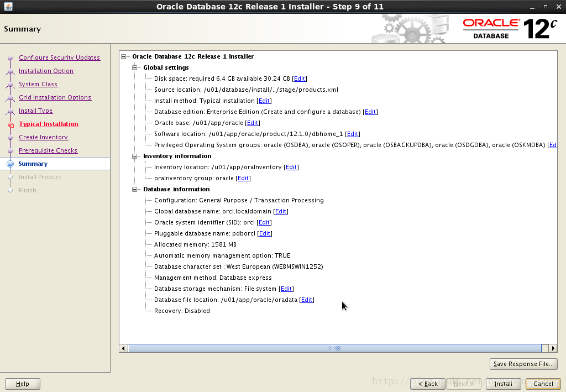Edit the Database edition setting
Screen dimensions: 566x392
pos(370,112)
